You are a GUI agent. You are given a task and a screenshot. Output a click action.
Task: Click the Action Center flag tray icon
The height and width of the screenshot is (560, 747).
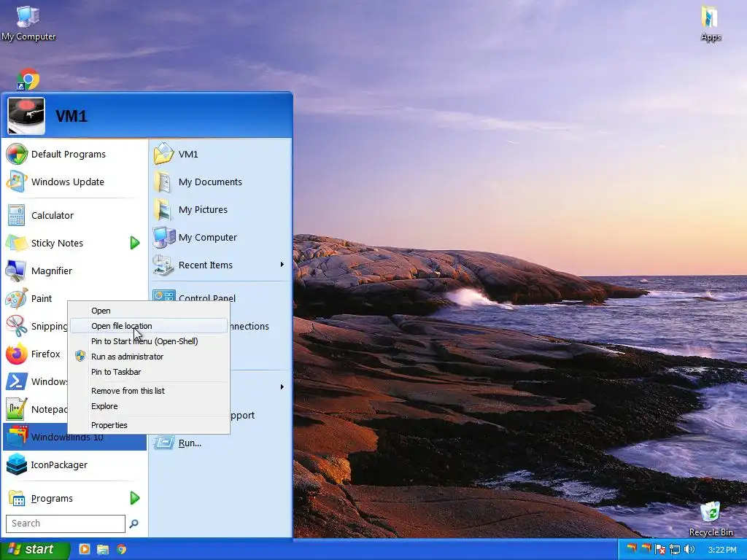point(659,550)
